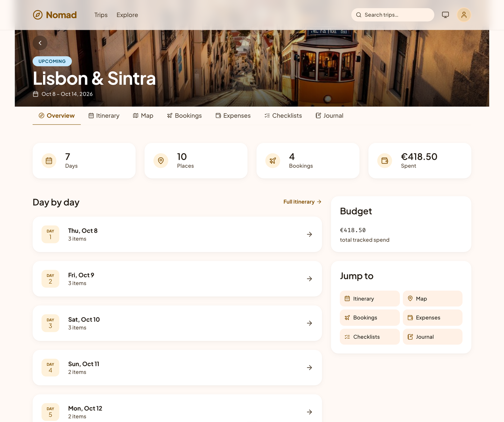Click the DAY 4 badge

coord(50,367)
